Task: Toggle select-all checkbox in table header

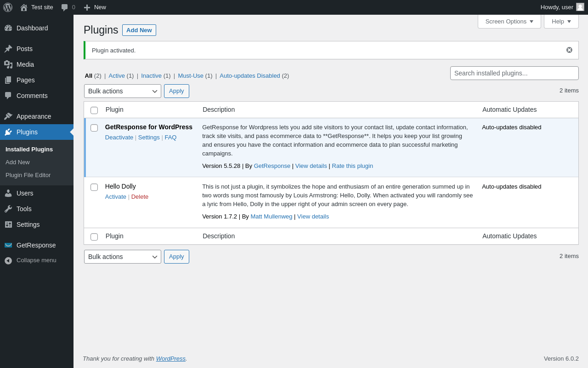Action: tap(94, 110)
